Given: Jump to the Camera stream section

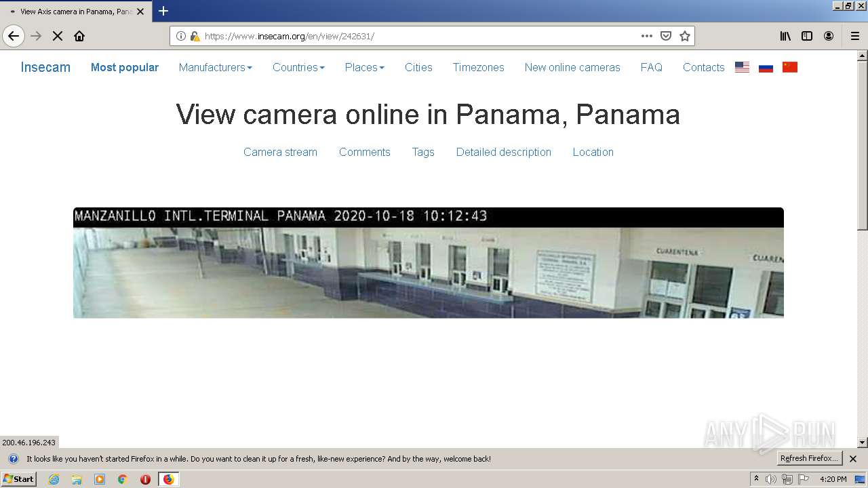Looking at the screenshot, I should coord(280,152).
